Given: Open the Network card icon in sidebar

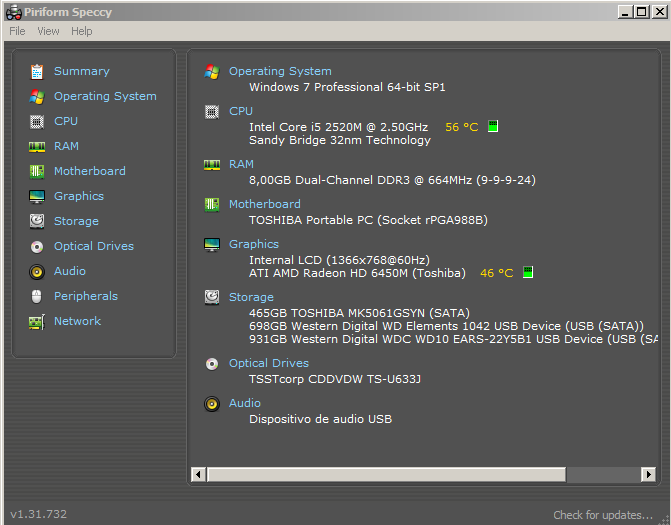Looking at the screenshot, I should point(37,322).
